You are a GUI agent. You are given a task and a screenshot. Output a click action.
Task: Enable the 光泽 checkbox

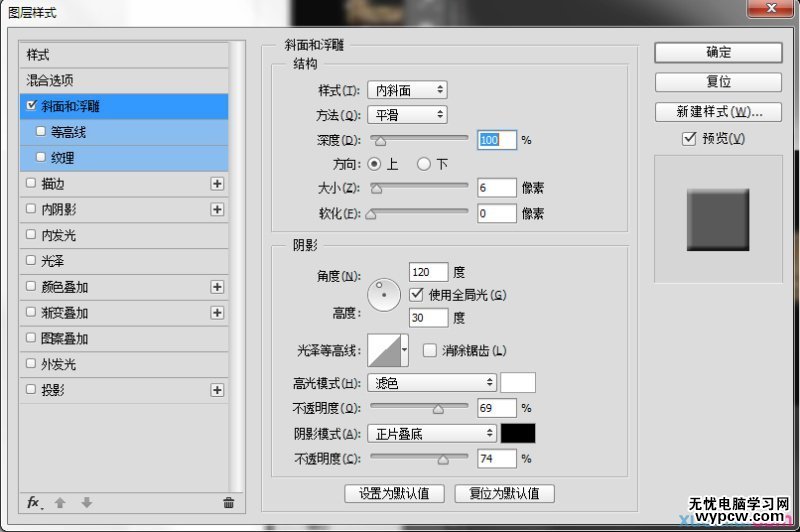click(31, 260)
